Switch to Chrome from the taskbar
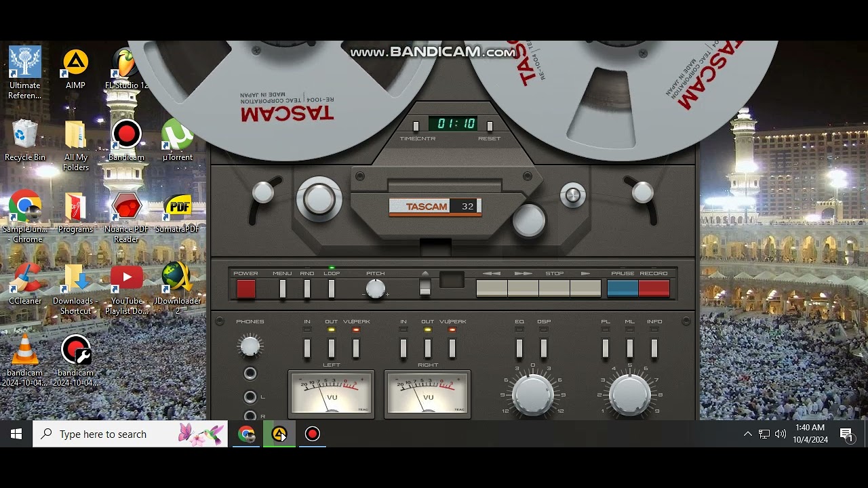Screen dimensions: 868x488 246,434
